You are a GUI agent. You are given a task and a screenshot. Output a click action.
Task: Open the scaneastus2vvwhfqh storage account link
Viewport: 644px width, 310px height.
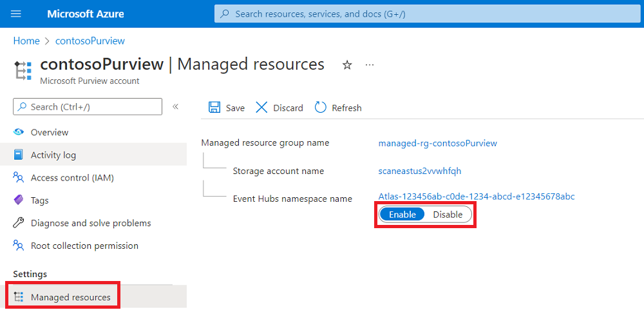(x=420, y=171)
